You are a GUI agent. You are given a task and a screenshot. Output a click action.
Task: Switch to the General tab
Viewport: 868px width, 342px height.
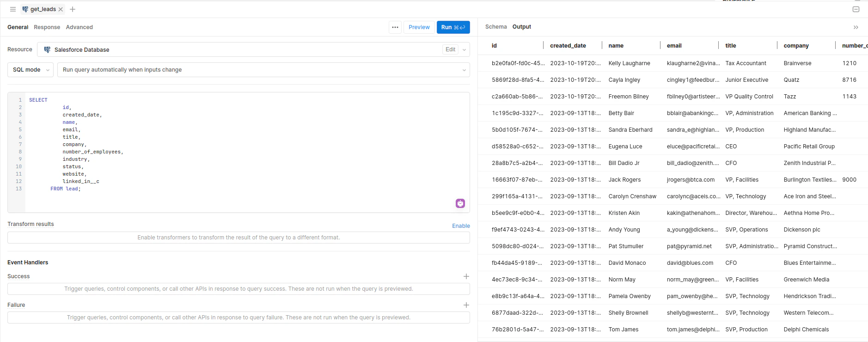tap(18, 27)
